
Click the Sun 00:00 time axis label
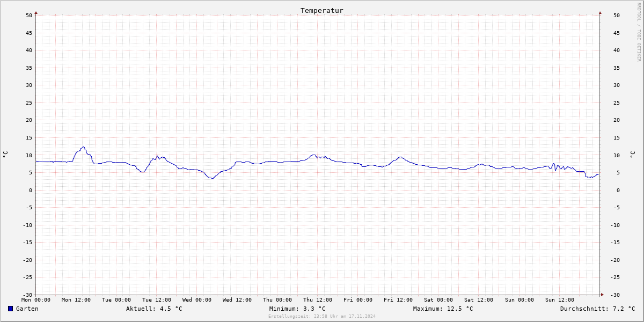[519, 300]
